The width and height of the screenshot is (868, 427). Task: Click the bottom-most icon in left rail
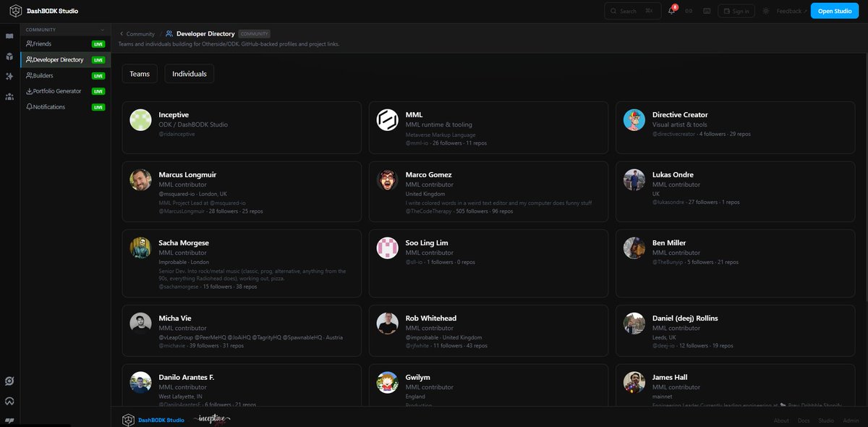click(9, 420)
